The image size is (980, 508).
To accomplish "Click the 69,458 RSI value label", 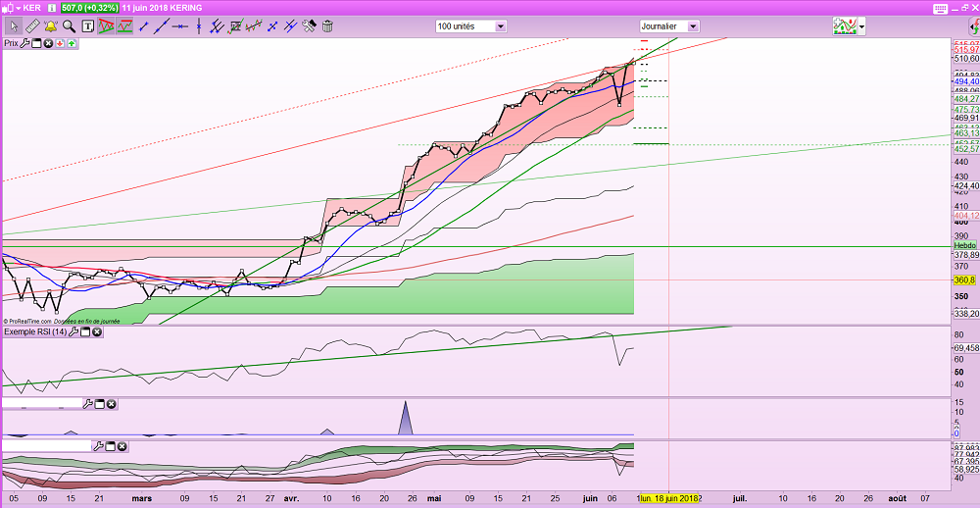I will 966,348.
